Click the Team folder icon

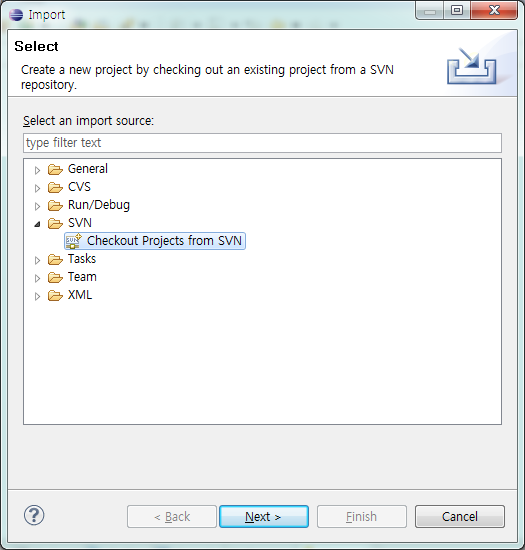pos(55,277)
